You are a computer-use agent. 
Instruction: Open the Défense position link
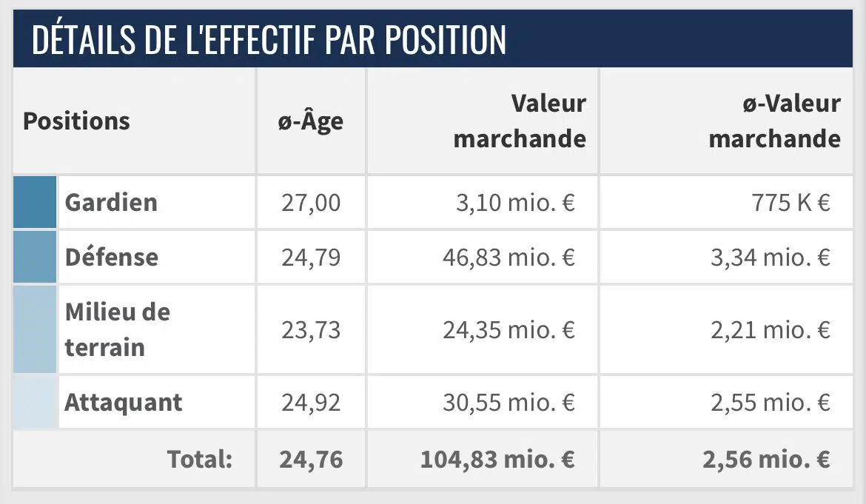[112, 257]
